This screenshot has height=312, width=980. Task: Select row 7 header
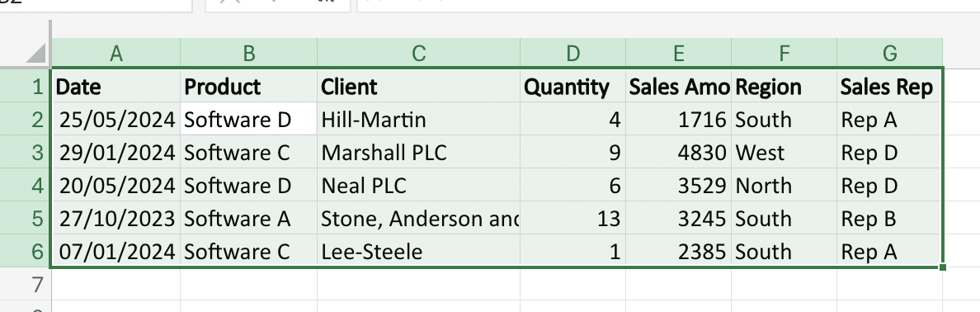(x=25, y=285)
